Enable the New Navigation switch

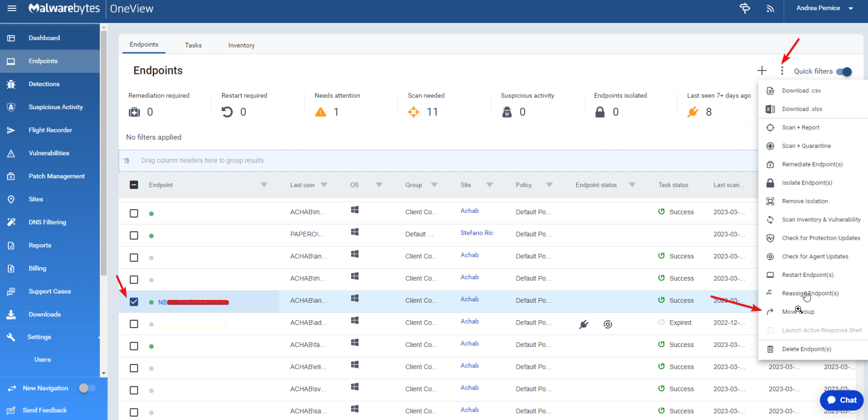(88, 388)
